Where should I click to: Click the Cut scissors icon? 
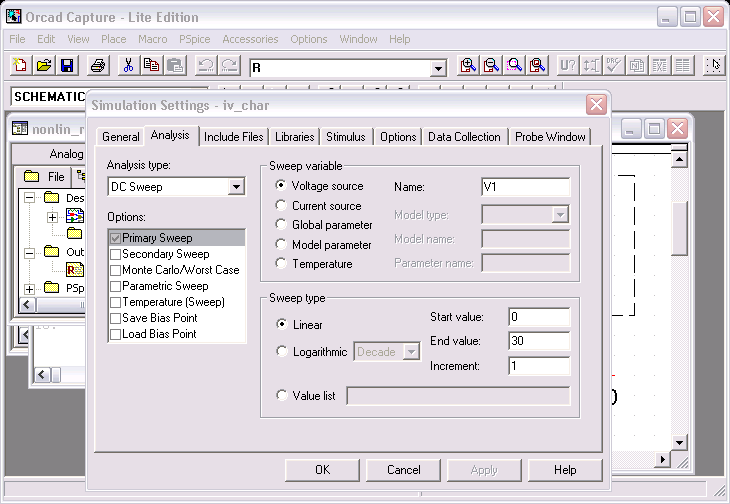128,65
